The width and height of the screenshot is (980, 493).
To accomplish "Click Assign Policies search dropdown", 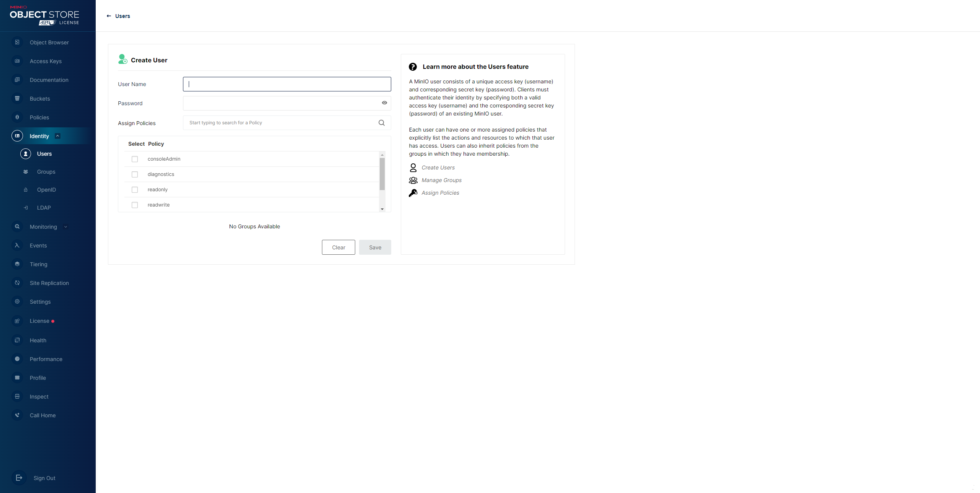I will tap(286, 123).
